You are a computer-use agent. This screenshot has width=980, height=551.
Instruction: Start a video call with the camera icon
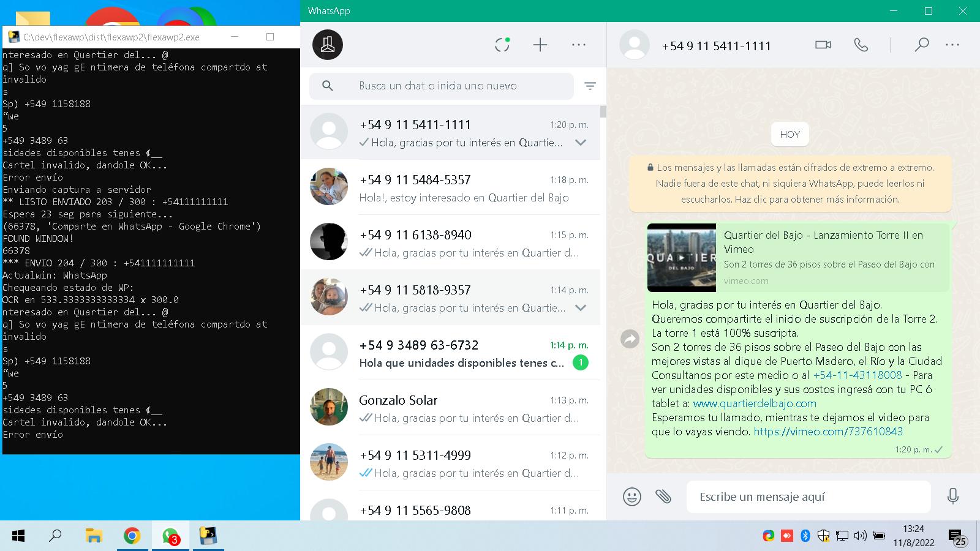point(823,45)
